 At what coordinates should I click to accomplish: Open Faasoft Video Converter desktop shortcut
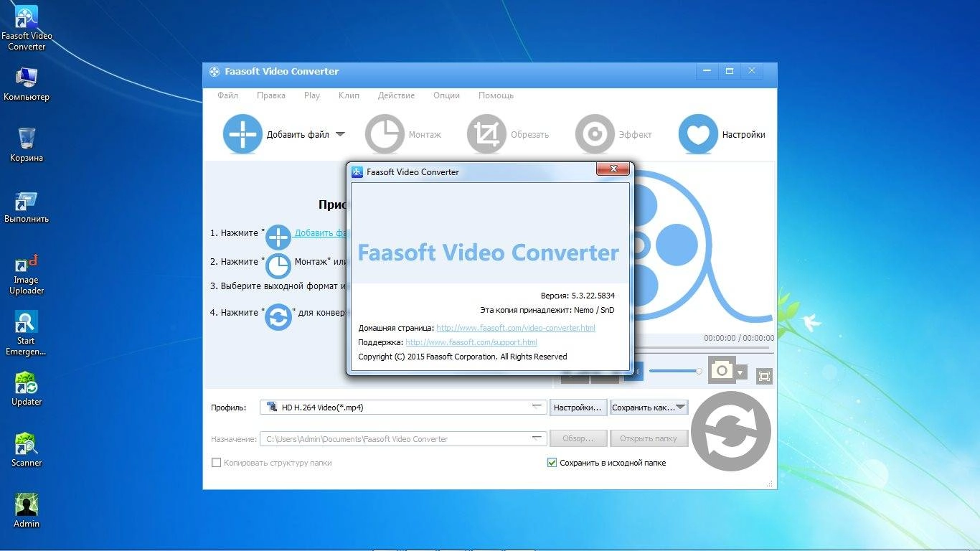pyautogui.click(x=27, y=29)
